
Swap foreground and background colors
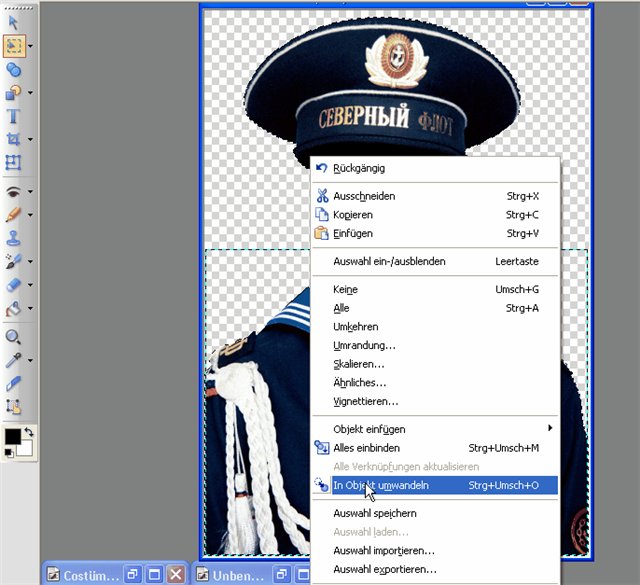(x=29, y=432)
